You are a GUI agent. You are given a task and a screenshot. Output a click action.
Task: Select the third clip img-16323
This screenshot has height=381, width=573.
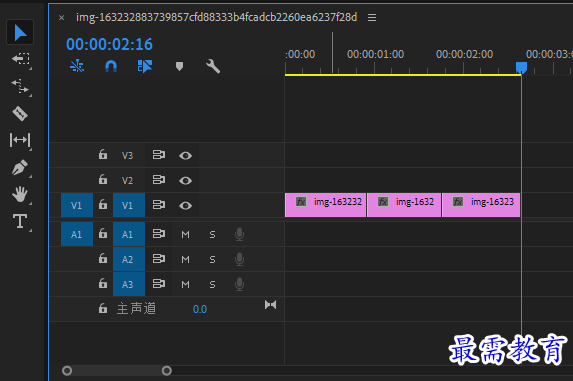(481, 205)
